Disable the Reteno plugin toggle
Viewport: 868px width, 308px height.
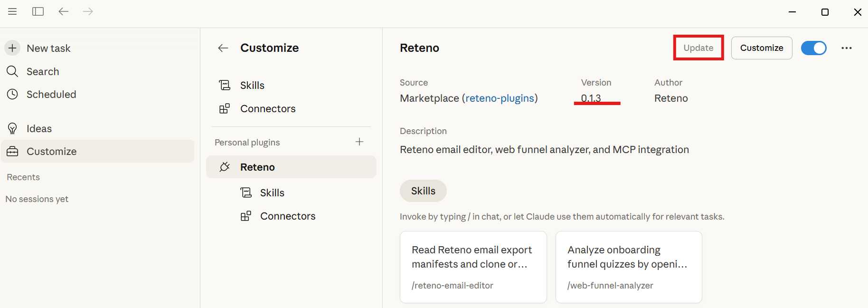[813, 48]
